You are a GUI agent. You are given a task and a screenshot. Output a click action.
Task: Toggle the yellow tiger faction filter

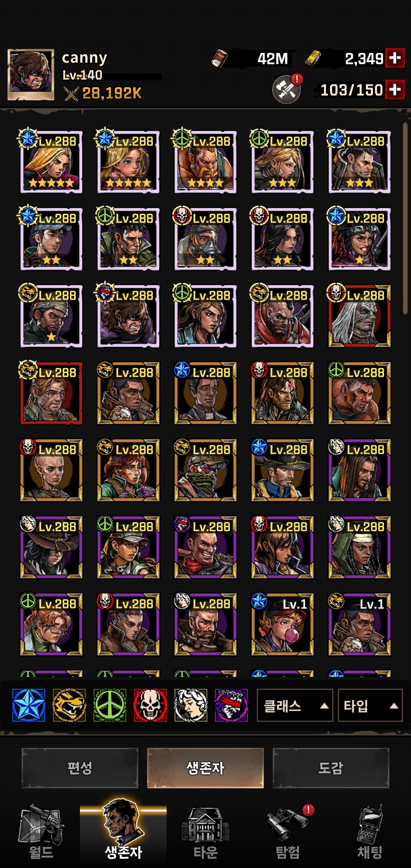69,705
